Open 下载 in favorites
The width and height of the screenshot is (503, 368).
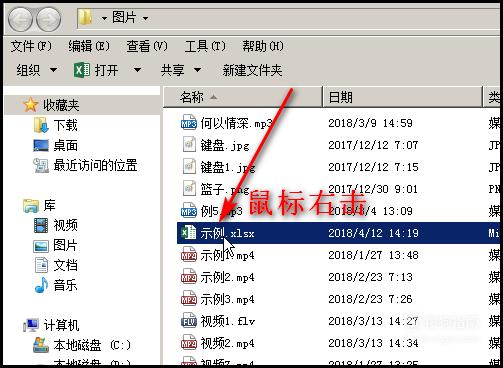coord(65,125)
